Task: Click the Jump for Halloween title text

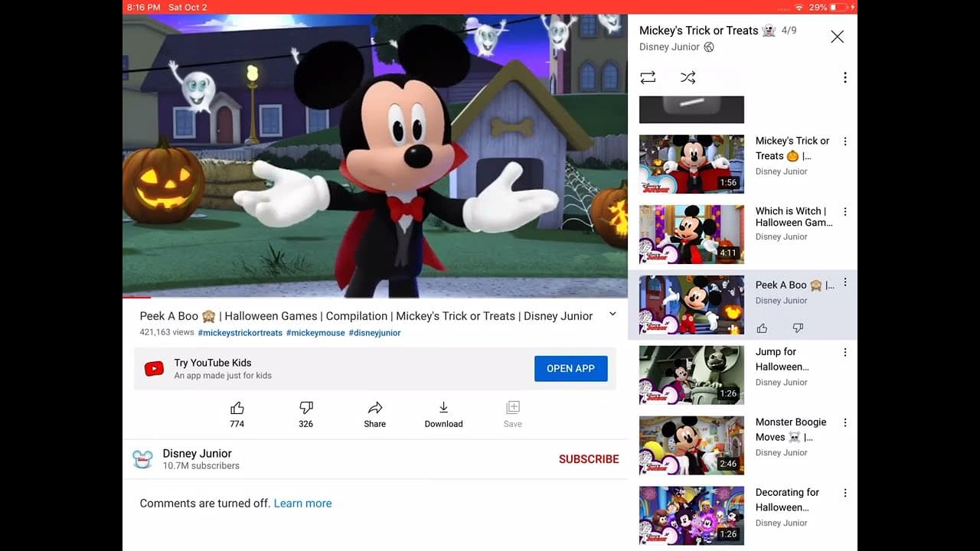Action: (x=782, y=360)
